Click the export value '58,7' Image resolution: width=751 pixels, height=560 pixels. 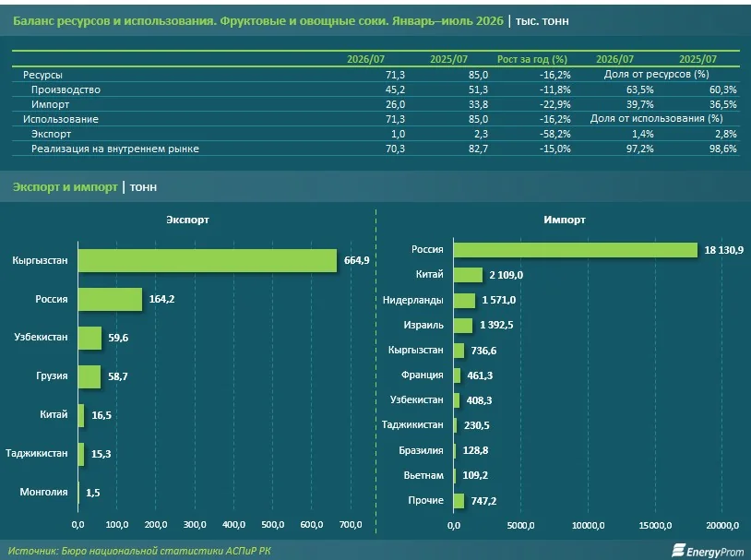[x=118, y=376]
